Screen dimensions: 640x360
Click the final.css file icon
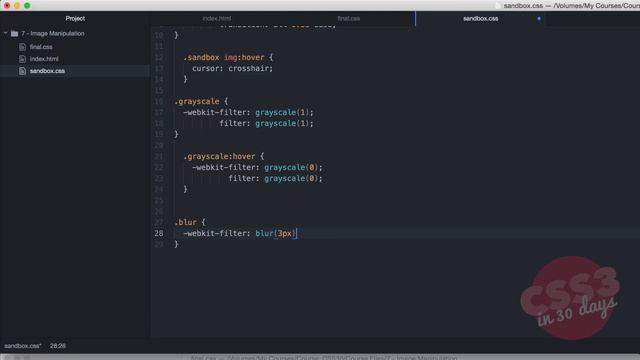tap(22, 47)
